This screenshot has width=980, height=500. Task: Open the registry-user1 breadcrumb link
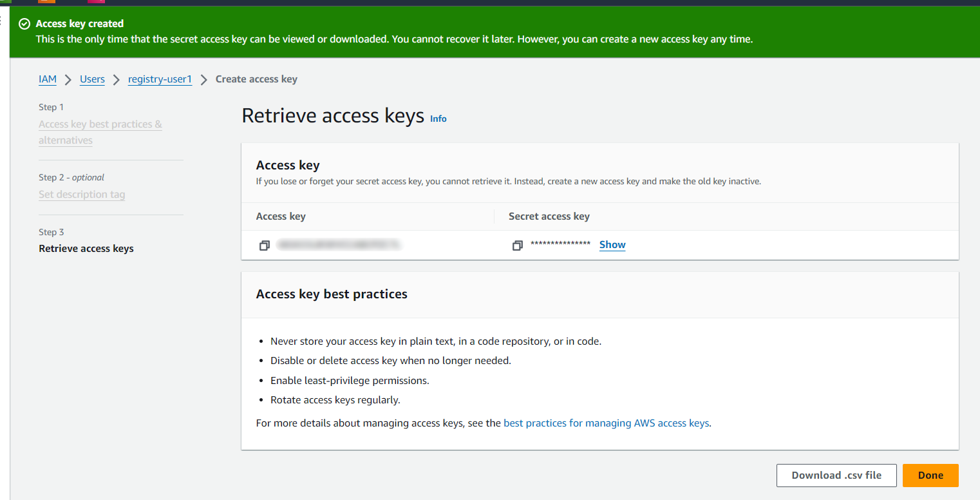click(x=160, y=79)
